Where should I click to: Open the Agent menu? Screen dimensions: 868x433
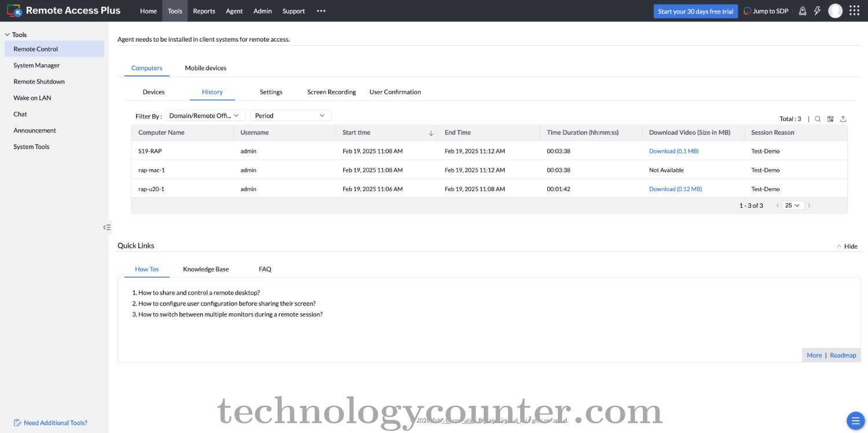pos(234,11)
